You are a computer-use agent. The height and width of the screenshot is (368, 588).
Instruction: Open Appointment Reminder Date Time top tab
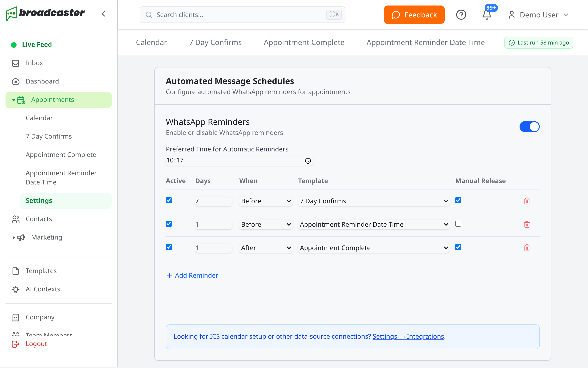(x=425, y=43)
